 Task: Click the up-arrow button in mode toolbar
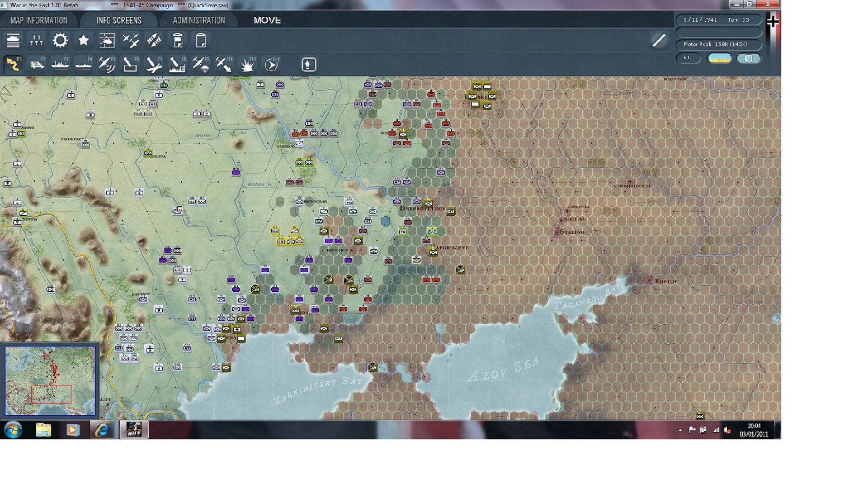pos(309,64)
